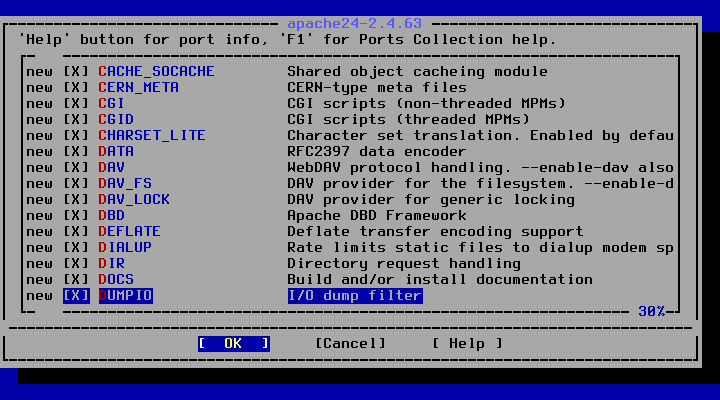Viewport: 720px width, 400px height.
Task: Select the DATA option name
Action: [116, 152]
